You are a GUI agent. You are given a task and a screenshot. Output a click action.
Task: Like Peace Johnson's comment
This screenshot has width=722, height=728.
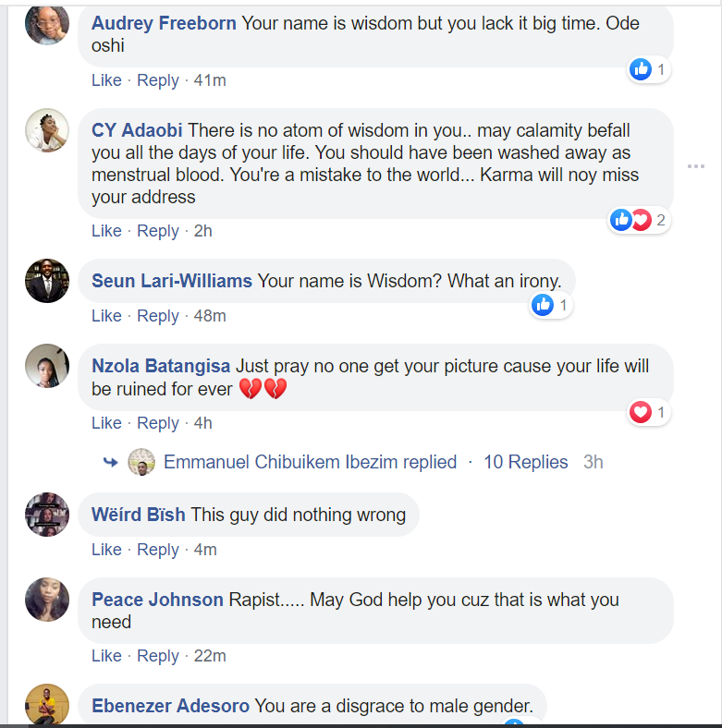click(x=106, y=656)
